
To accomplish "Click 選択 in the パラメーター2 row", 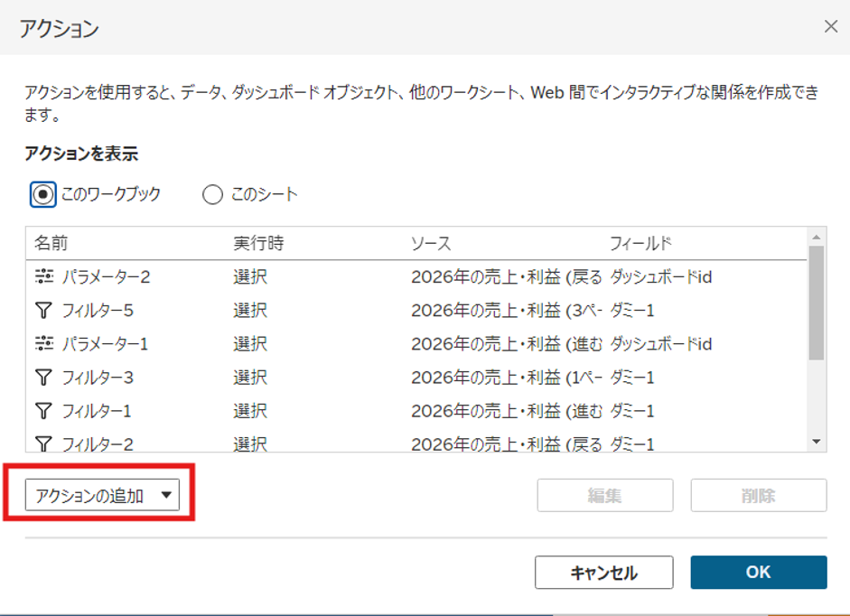I will point(250,276).
